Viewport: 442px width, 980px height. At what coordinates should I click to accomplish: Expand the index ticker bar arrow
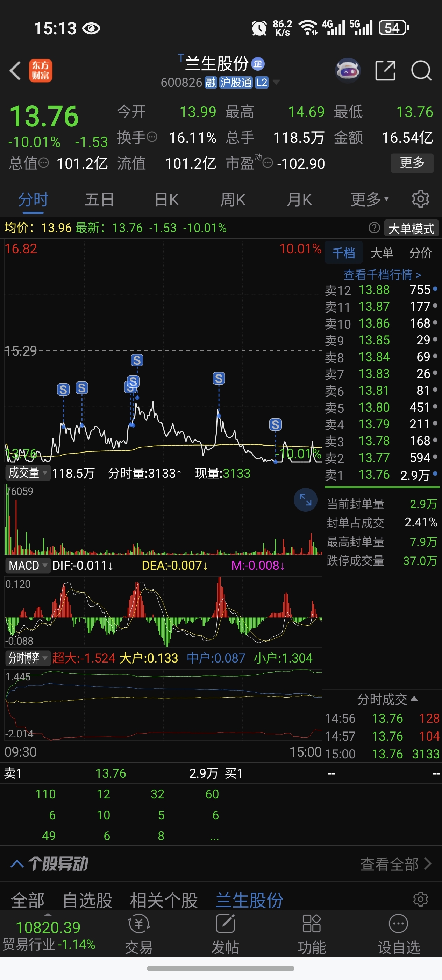tap(48, 914)
